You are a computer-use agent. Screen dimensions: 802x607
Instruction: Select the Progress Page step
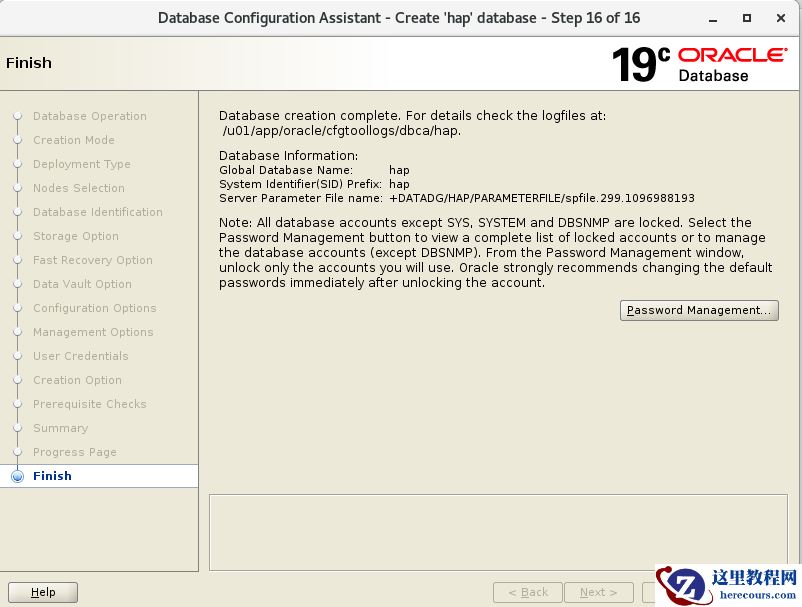coord(75,453)
